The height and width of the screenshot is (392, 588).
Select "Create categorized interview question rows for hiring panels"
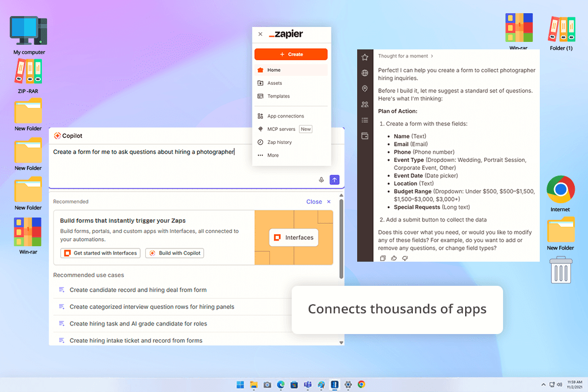(152, 307)
